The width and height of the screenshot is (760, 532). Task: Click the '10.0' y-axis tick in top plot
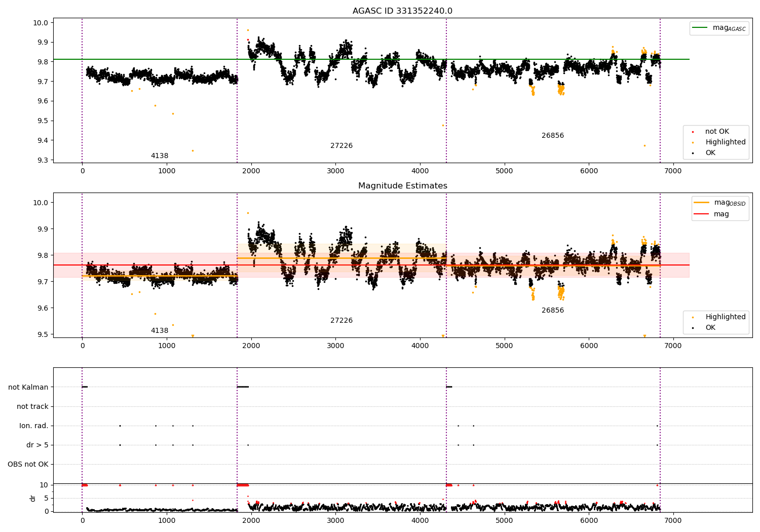coord(40,23)
